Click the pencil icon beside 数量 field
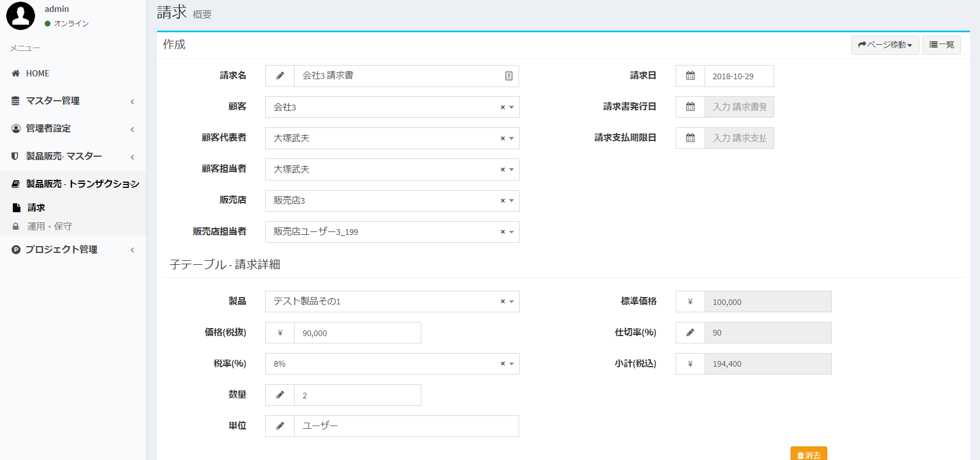The width and height of the screenshot is (980, 460). (280, 395)
